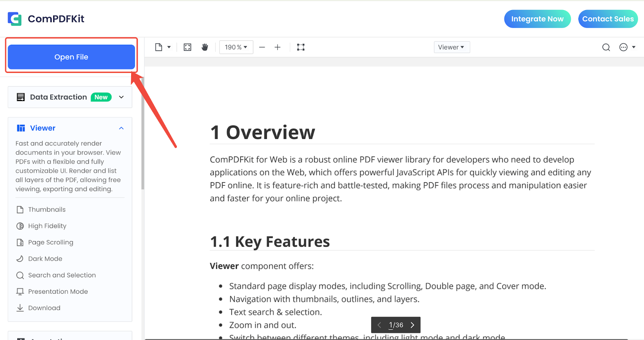This screenshot has width=644, height=340.
Task: Click the Open File button
Action: [x=71, y=57]
